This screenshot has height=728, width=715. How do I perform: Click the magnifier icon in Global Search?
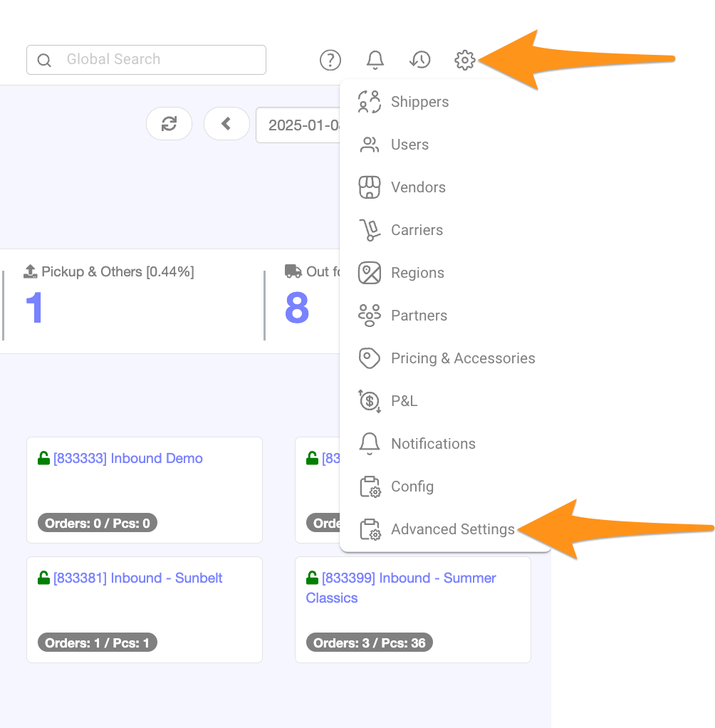(x=44, y=60)
